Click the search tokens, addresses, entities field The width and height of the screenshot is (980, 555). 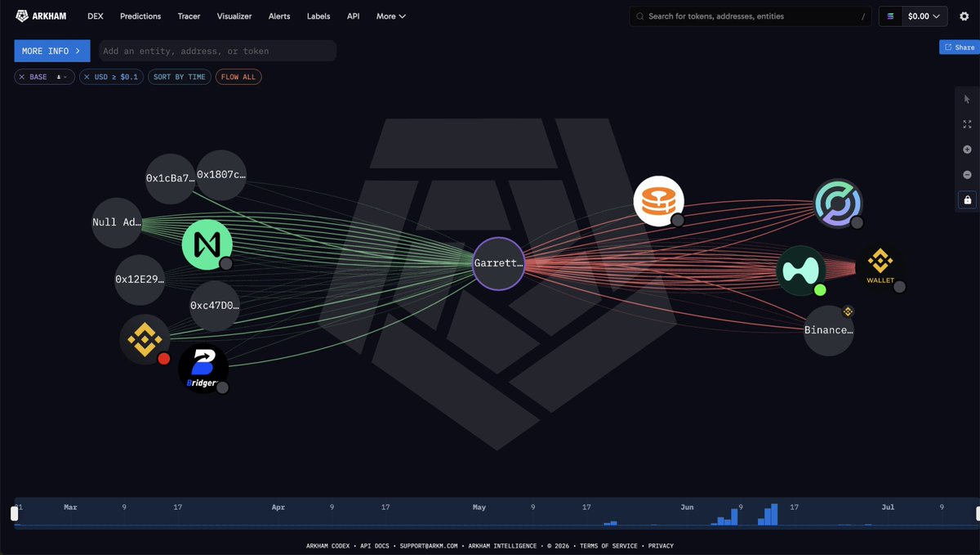[751, 16]
